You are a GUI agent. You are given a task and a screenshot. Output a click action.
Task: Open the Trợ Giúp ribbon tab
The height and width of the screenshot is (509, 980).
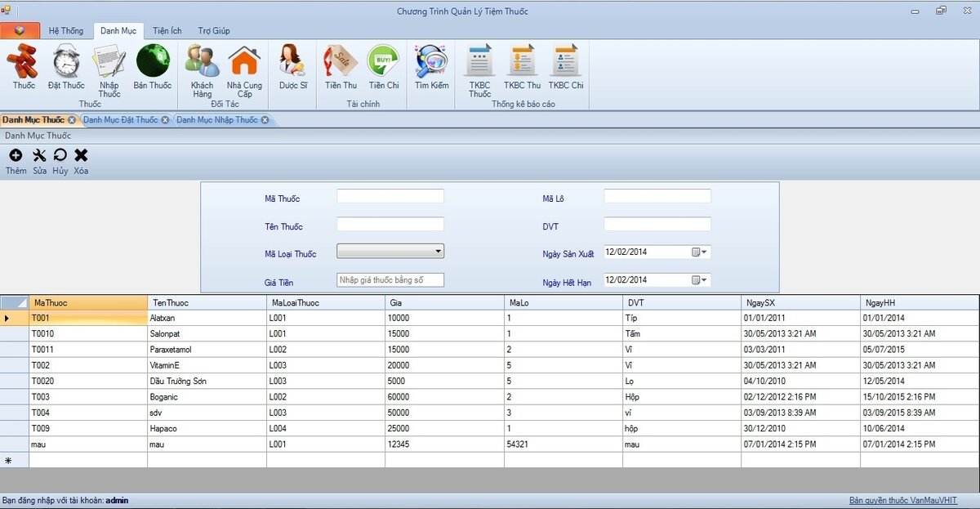pos(214,31)
